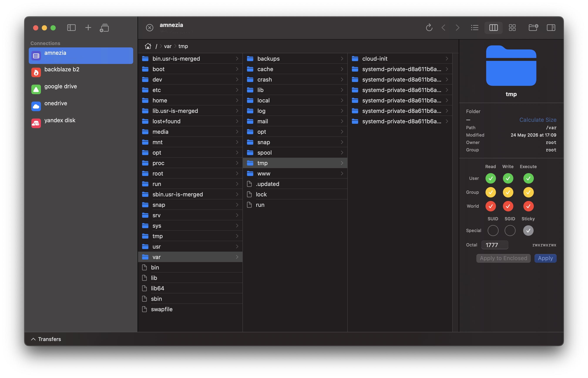Toggle the sidebar visibility icon
The height and width of the screenshot is (378, 588).
pyautogui.click(x=71, y=28)
